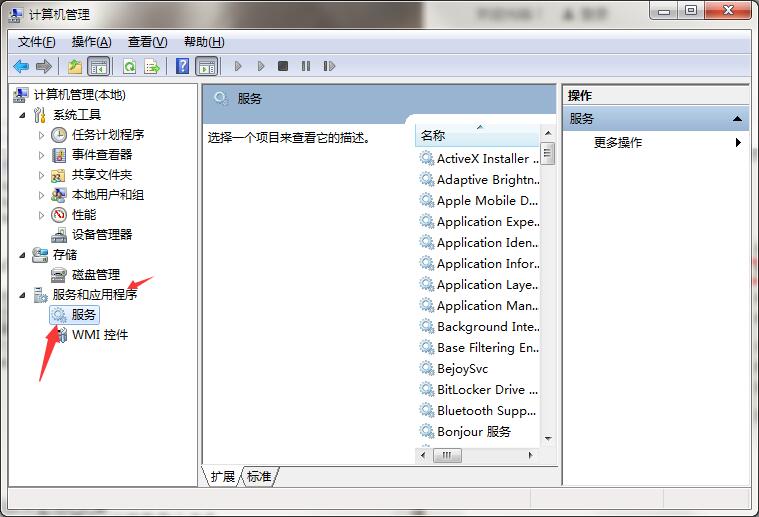Click the Start service play icon
The image size is (759, 517).
[x=238, y=66]
